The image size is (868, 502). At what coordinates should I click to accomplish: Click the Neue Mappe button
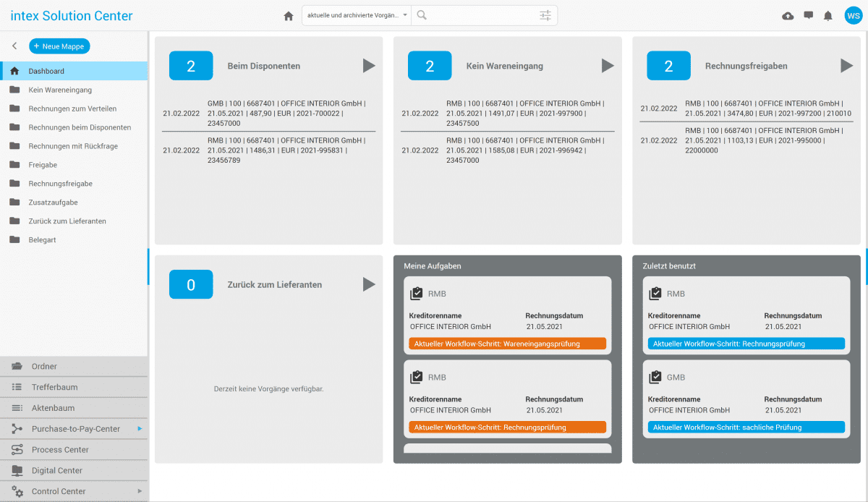(x=59, y=46)
